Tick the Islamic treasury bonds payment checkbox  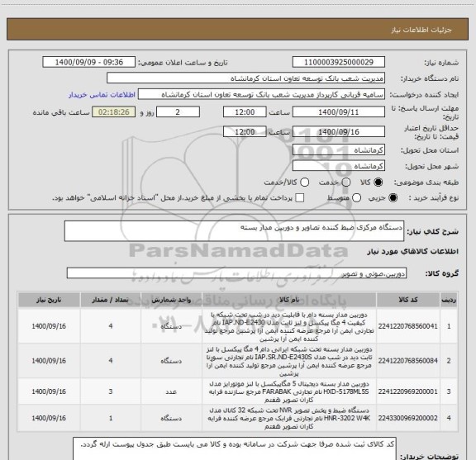pyautogui.click(x=300, y=198)
